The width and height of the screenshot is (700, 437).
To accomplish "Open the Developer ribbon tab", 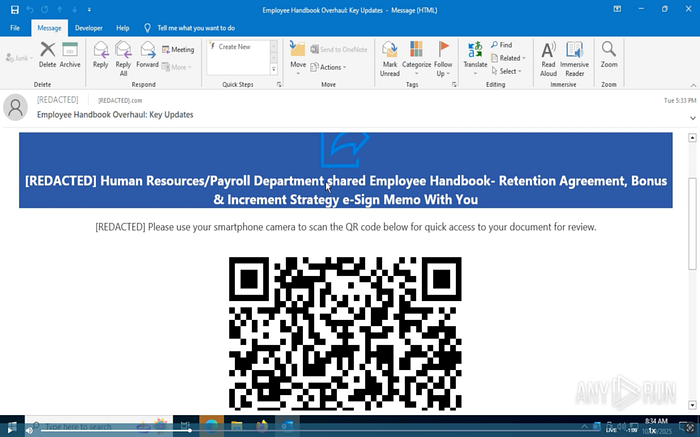I will coord(88,28).
